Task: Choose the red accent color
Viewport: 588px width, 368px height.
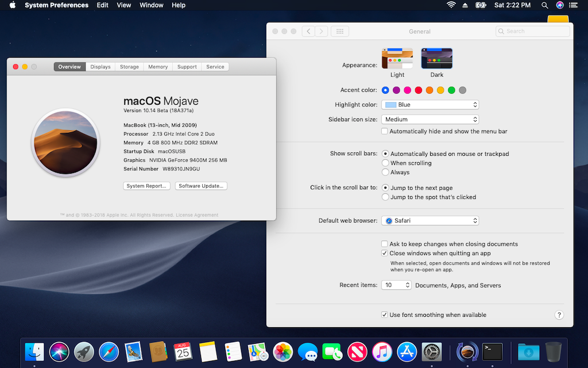Action: (419, 90)
